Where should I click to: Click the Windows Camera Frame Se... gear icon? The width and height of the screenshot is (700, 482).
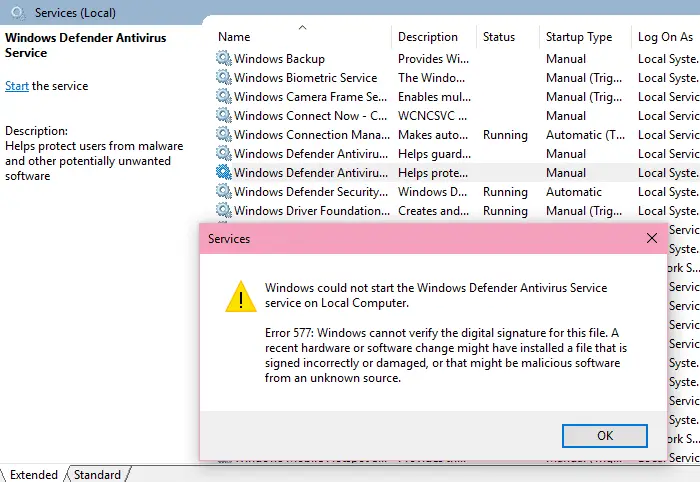(x=224, y=96)
